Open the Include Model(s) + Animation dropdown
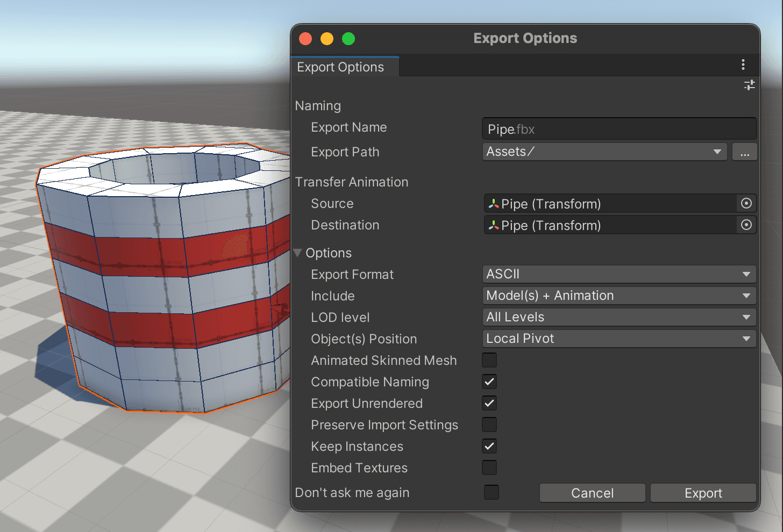Viewport: 783px width, 532px height. [x=618, y=296]
